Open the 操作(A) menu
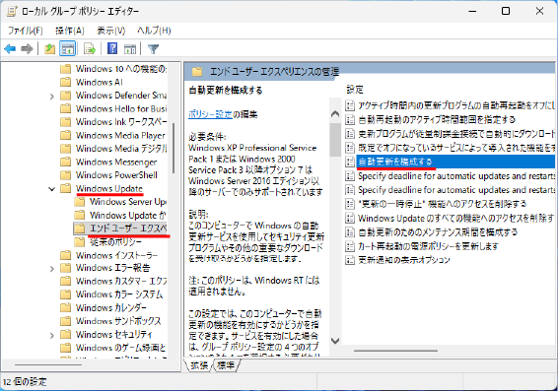This screenshot has height=392, width=558. 69,31
